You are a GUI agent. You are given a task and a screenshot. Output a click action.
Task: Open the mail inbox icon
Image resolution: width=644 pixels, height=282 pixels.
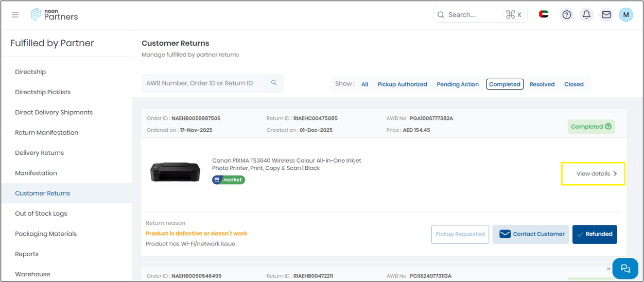pos(606,15)
